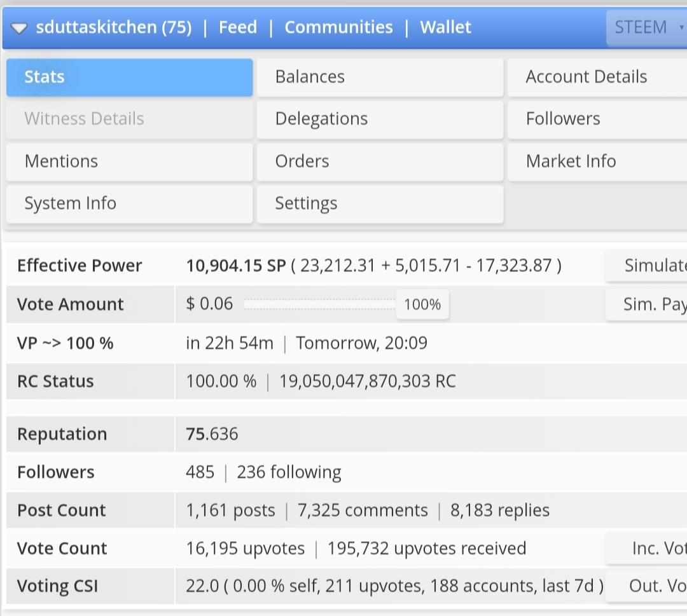
Task: Open the Wallet link
Action: (445, 27)
